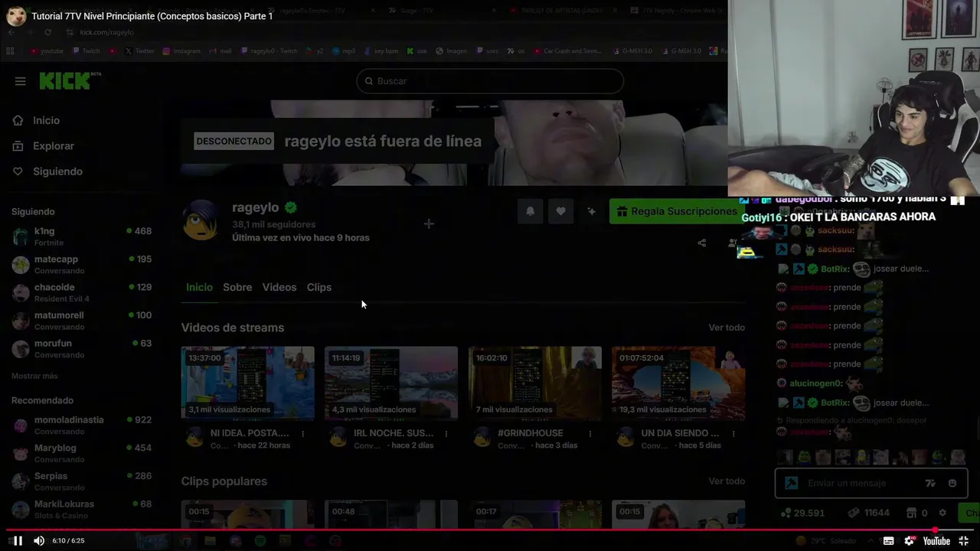The image size is (980, 551).
Task: Click Enviar un mensaje chat input
Action: click(x=871, y=483)
